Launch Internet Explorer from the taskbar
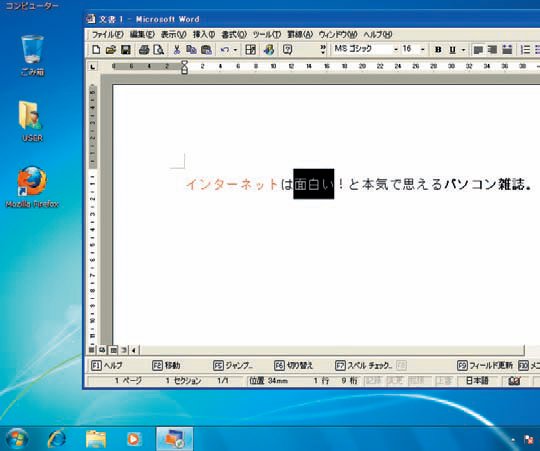Viewport: 540px width, 451px height. coord(56,439)
